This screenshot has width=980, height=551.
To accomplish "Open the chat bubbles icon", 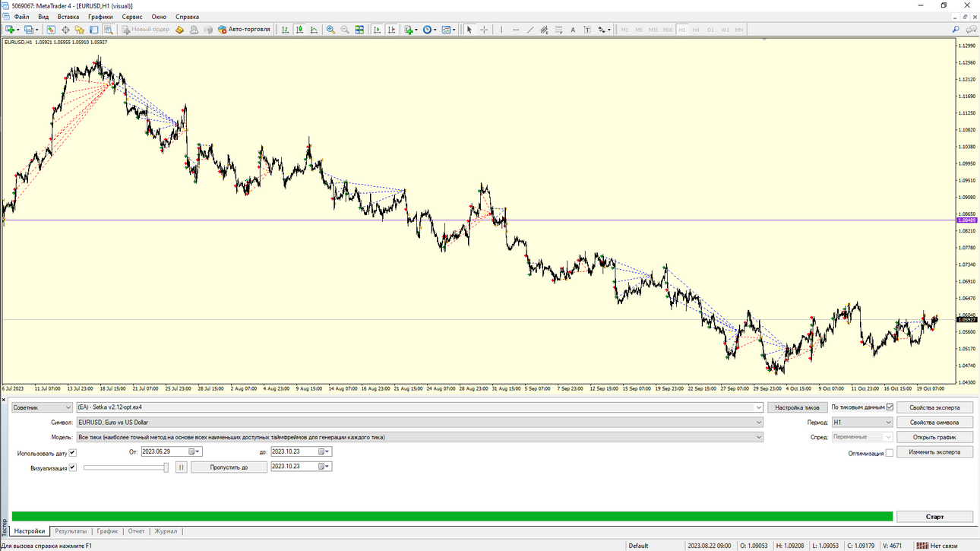I will tap(972, 30).
